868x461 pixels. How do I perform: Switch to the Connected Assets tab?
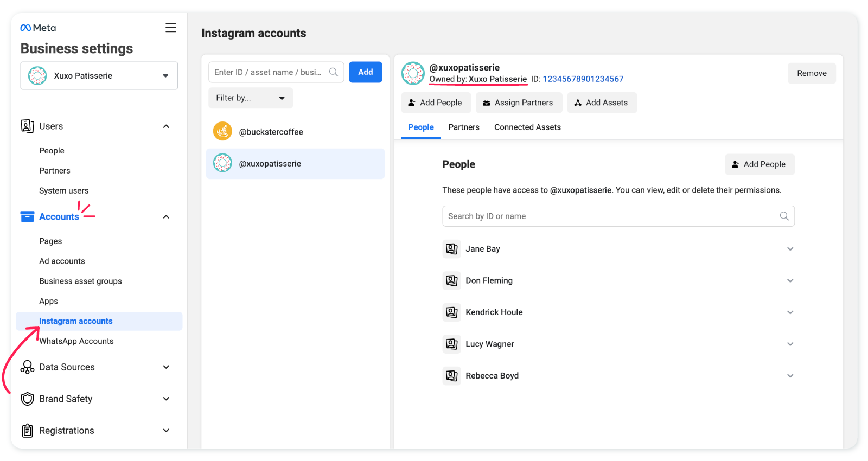[x=527, y=127]
